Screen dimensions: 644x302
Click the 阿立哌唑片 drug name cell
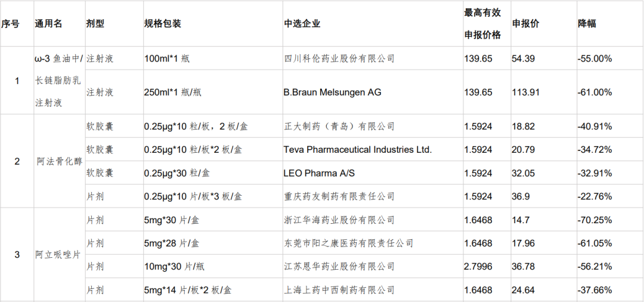point(58,255)
